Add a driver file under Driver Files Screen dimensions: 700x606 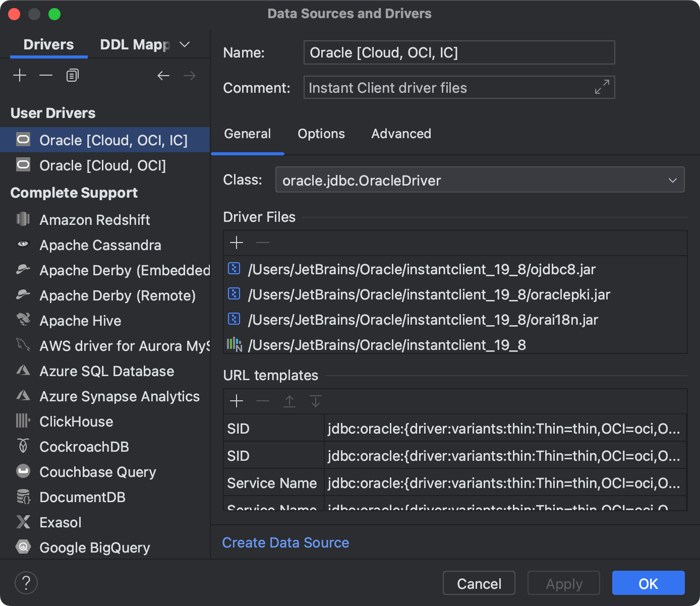236,243
